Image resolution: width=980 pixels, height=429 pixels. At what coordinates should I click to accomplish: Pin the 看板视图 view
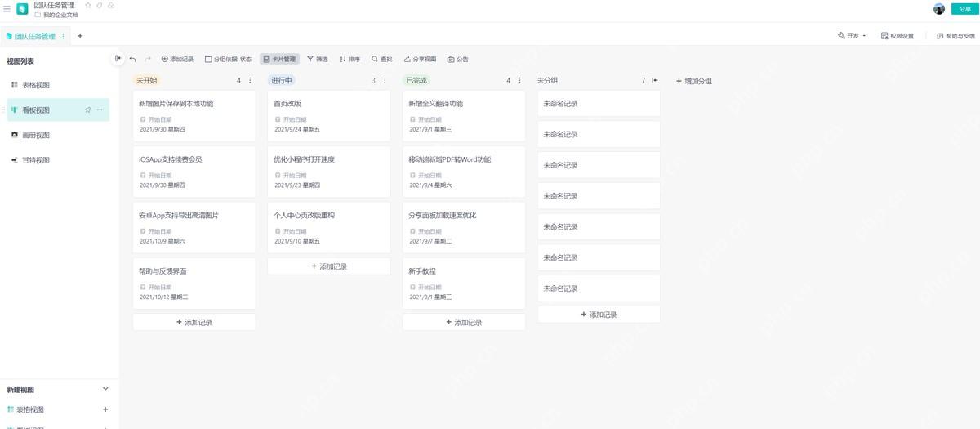(x=87, y=109)
